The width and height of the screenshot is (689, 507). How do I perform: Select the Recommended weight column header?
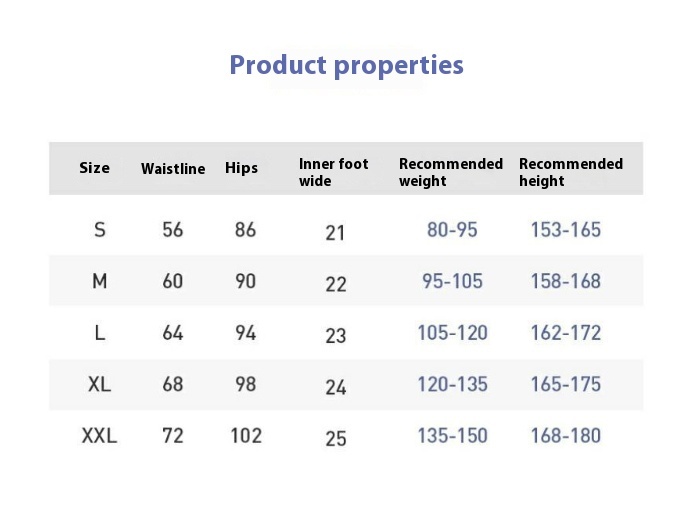450,172
